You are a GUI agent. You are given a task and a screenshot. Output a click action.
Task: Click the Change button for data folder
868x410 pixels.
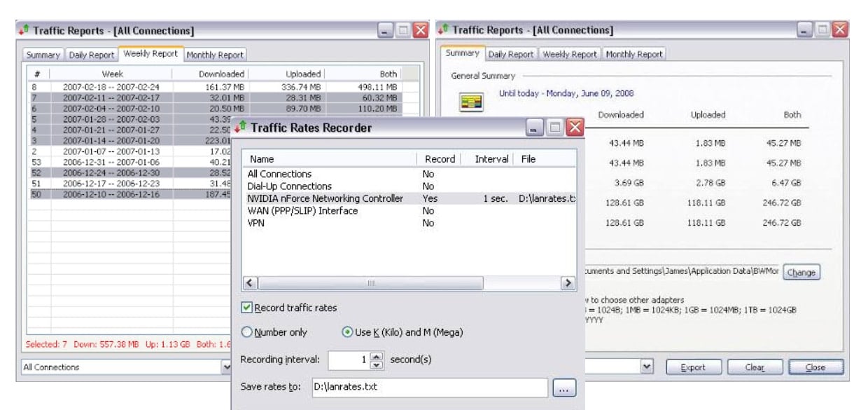[x=801, y=273]
